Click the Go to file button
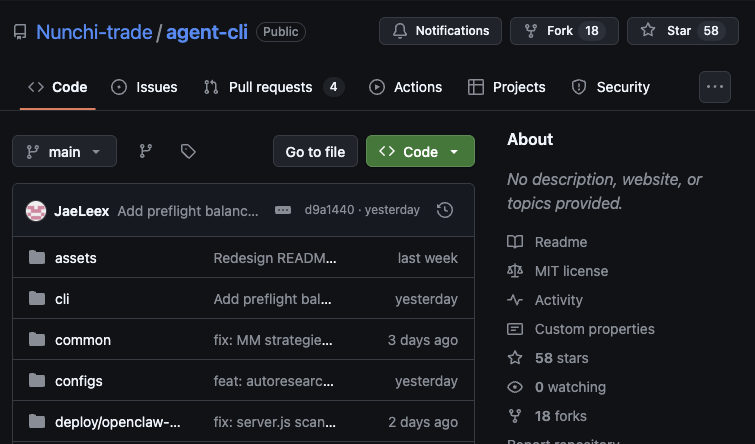This screenshot has height=444, width=755. pos(315,152)
